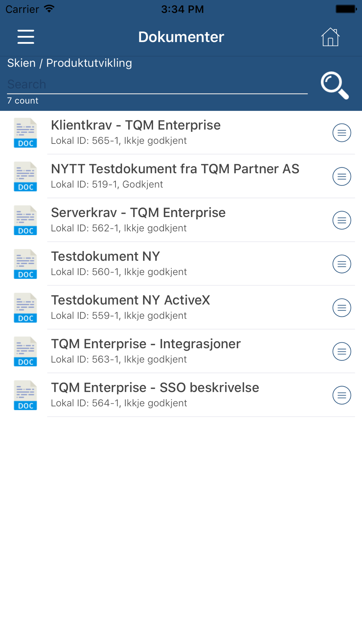Tap the Skien / Produktutvikling breadcrumb
Screen dimensions: 362x644
[70, 63]
